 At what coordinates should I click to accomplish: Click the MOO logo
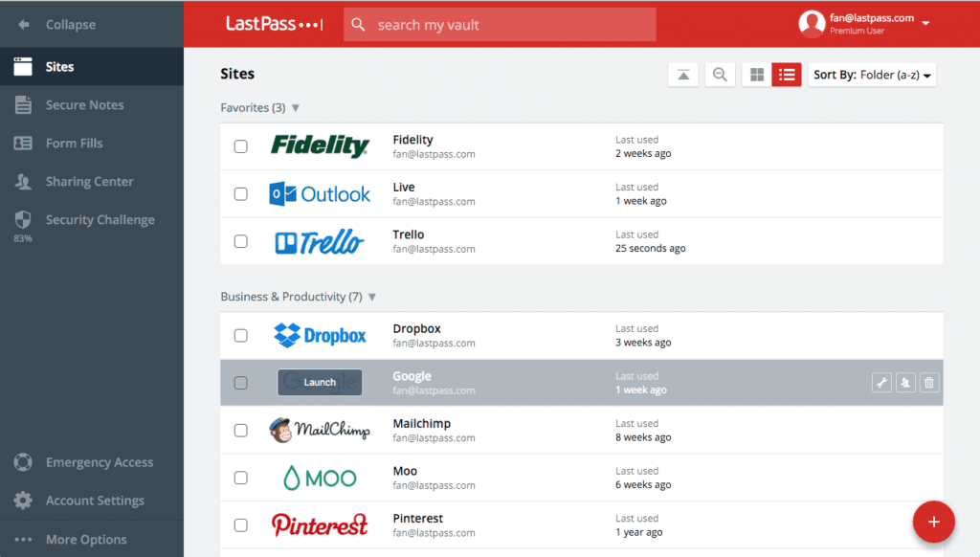pyautogui.click(x=320, y=479)
